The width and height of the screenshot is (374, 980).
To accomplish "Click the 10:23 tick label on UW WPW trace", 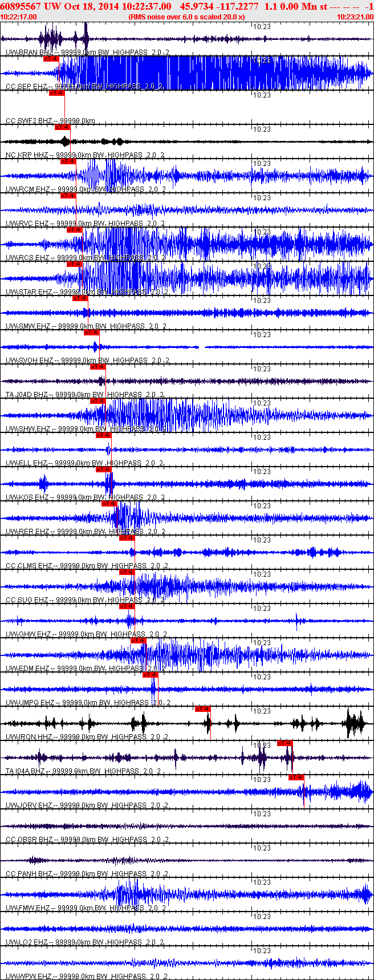I will (x=262, y=951).
